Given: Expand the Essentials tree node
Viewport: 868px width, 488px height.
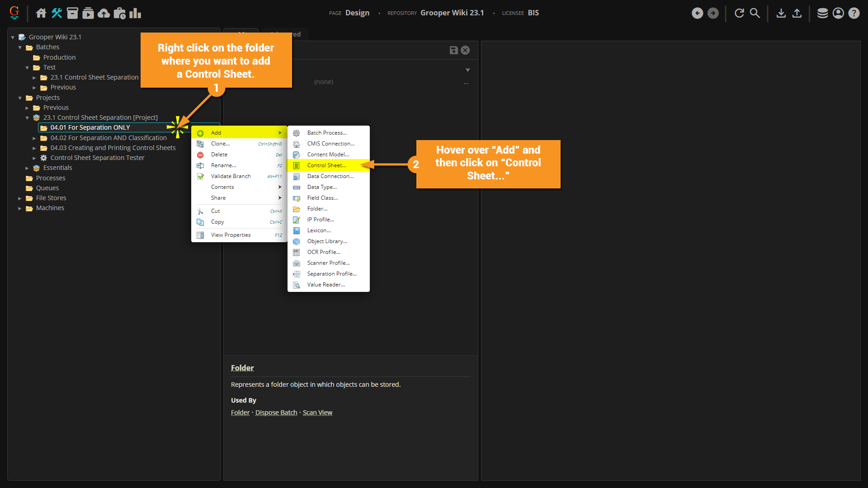Looking at the screenshot, I should coord(27,168).
